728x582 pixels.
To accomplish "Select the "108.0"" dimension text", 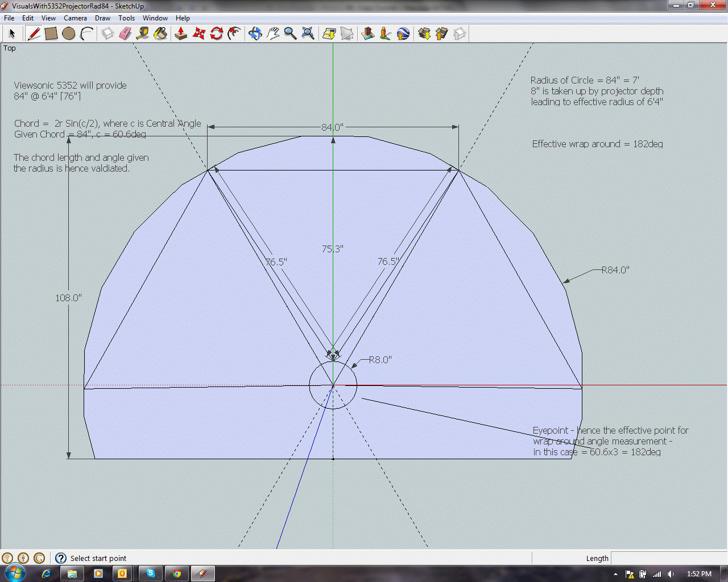I will click(68, 298).
